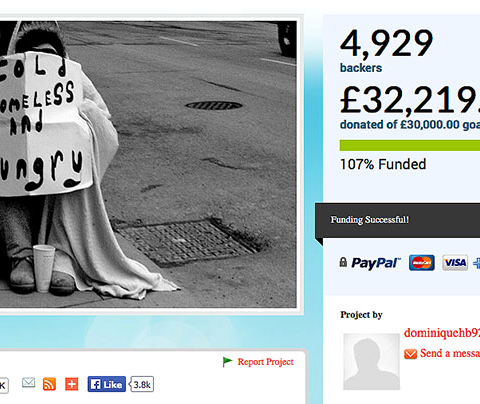View the project creator's avatar placeholder
The width and height of the screenshot is (480, 404).
[x=371, y=362]
